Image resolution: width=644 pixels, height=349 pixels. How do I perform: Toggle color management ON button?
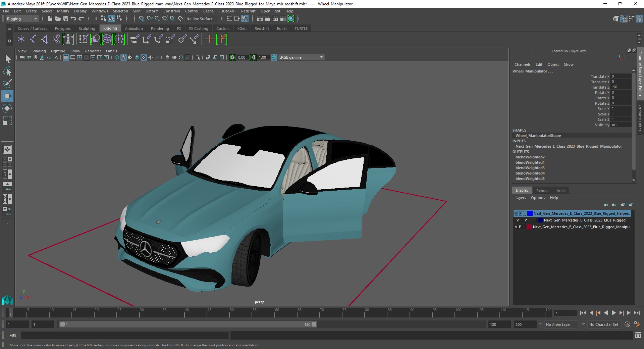(x=274, y=57)
